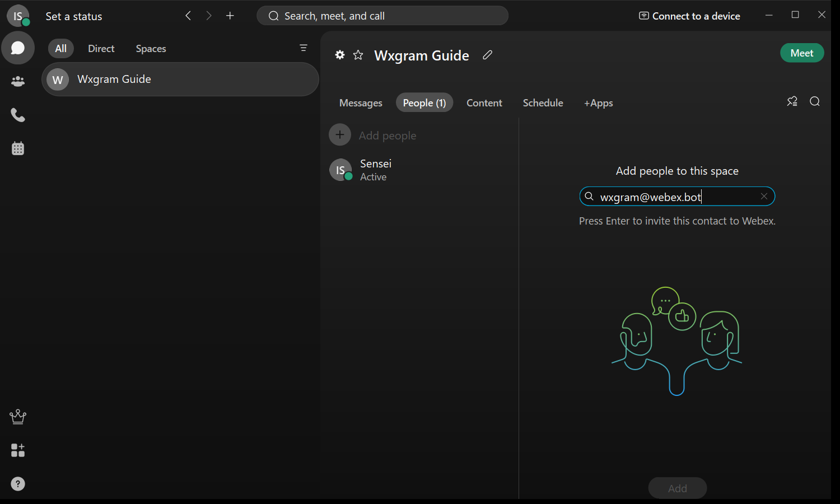The image size is (840, 504).
Task: Click the plus button to start new chat
Action: coord(230,16)
